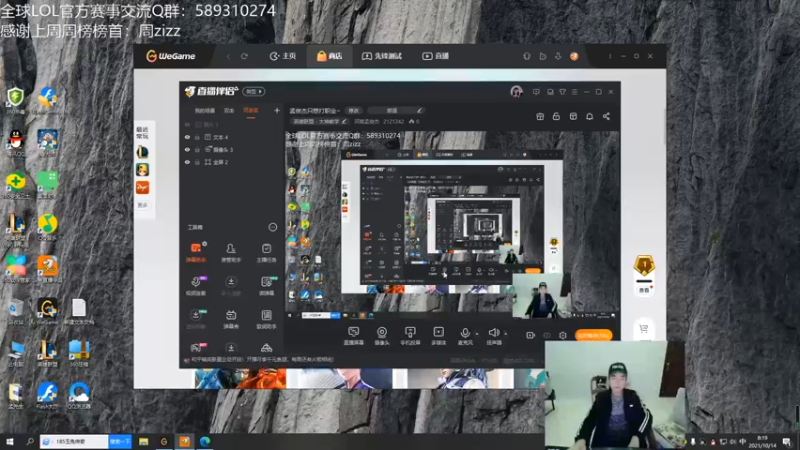800x450 pixels.
Task: Open the WeGame desktop shortcut
Action: (x=47, y=312)
